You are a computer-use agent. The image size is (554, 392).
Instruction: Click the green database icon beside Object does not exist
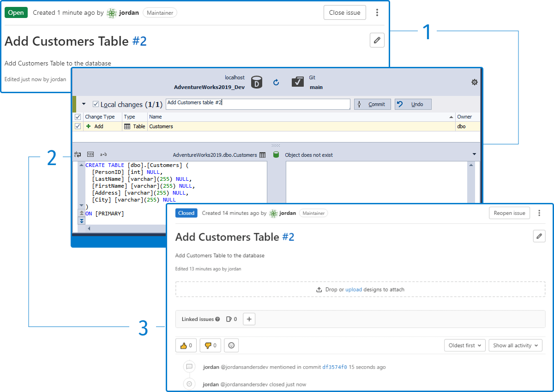point(276,155)
